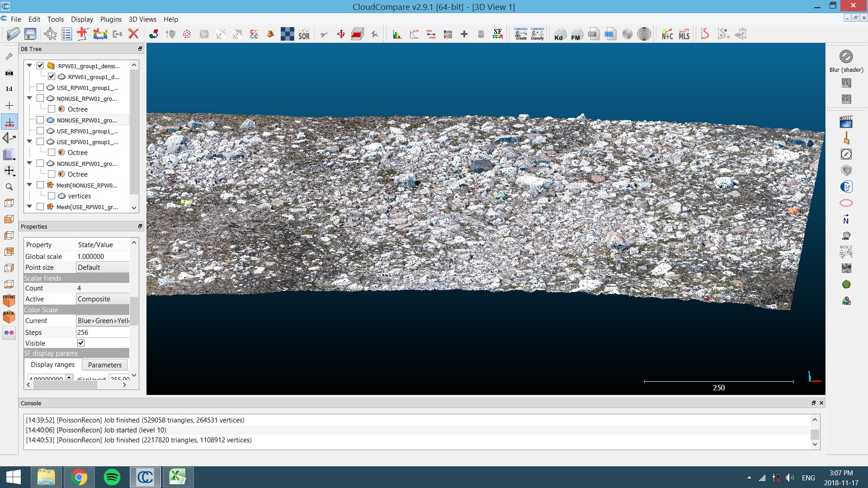Click the red ellipse plugin icon
This screenshot has height=488, width=868.
[846, 203]
